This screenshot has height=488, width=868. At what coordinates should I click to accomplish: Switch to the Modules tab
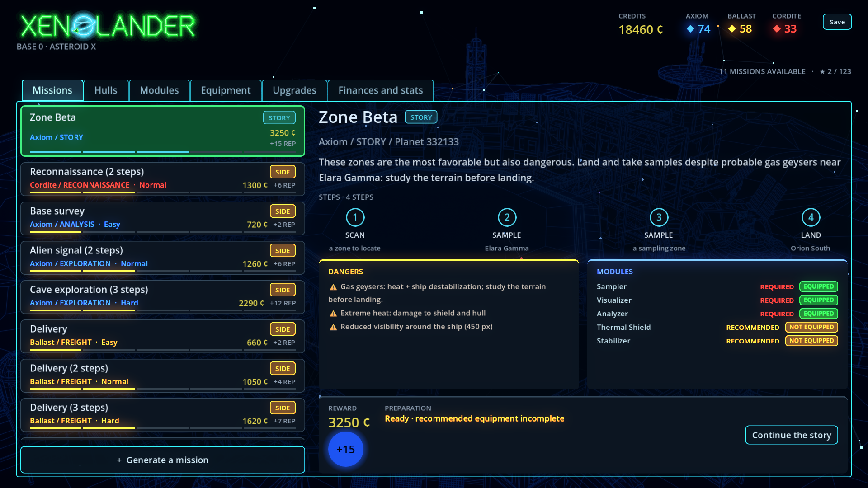(x=159, y=90)
